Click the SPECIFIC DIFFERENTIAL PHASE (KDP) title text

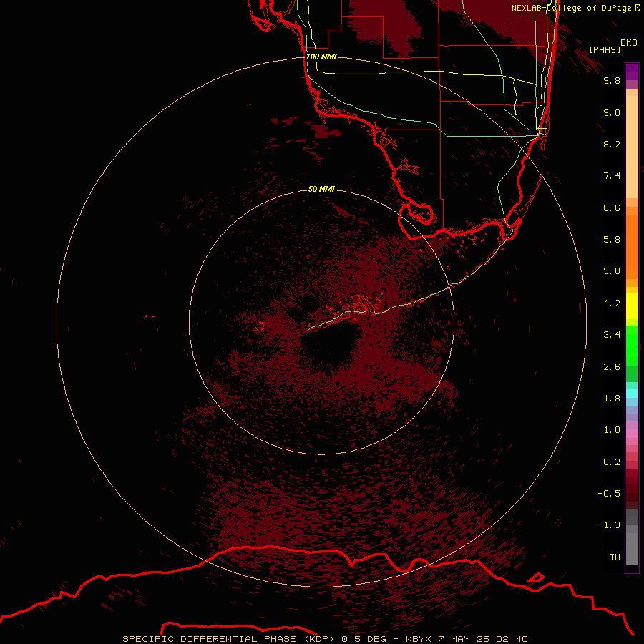[230, 639]
